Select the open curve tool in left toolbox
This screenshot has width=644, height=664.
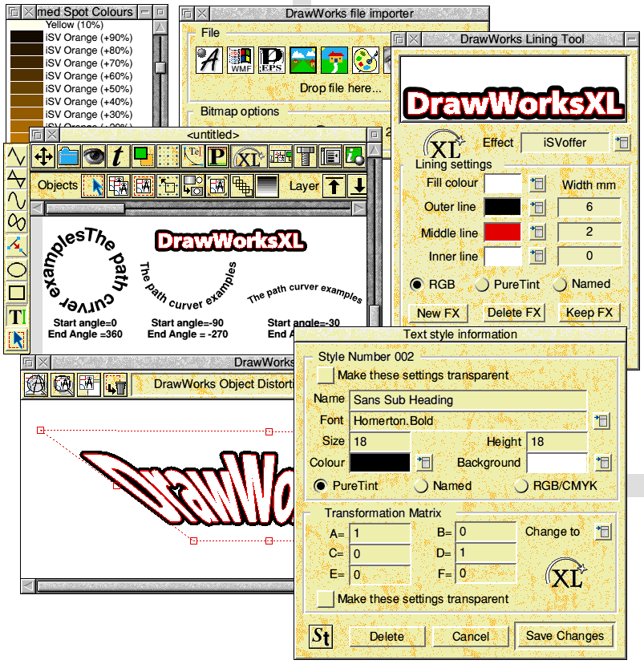[17, 200]
